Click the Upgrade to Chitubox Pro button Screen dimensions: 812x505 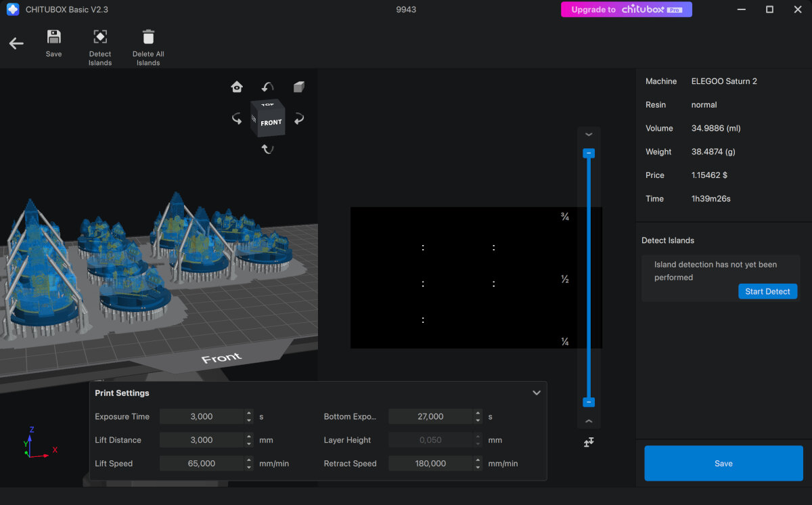[x=627, y=9]
